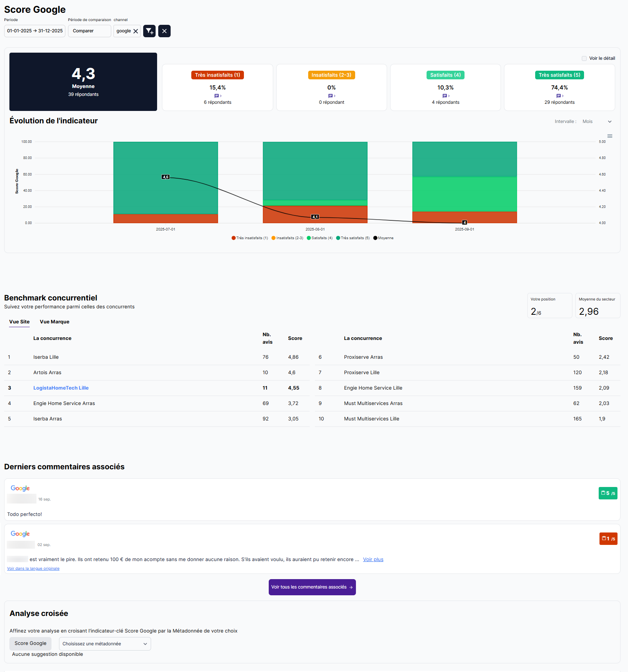
Task: Open comments icon under Satisfaits 10,3%
Action: (x=445, y=96)
